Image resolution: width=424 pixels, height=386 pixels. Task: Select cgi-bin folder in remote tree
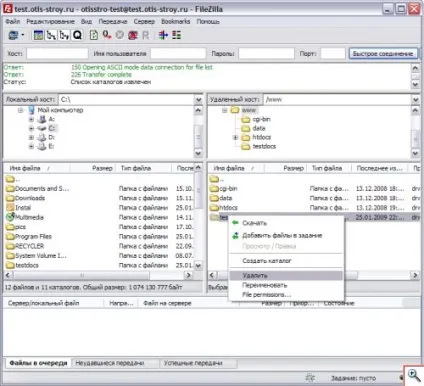click(261, 119)
